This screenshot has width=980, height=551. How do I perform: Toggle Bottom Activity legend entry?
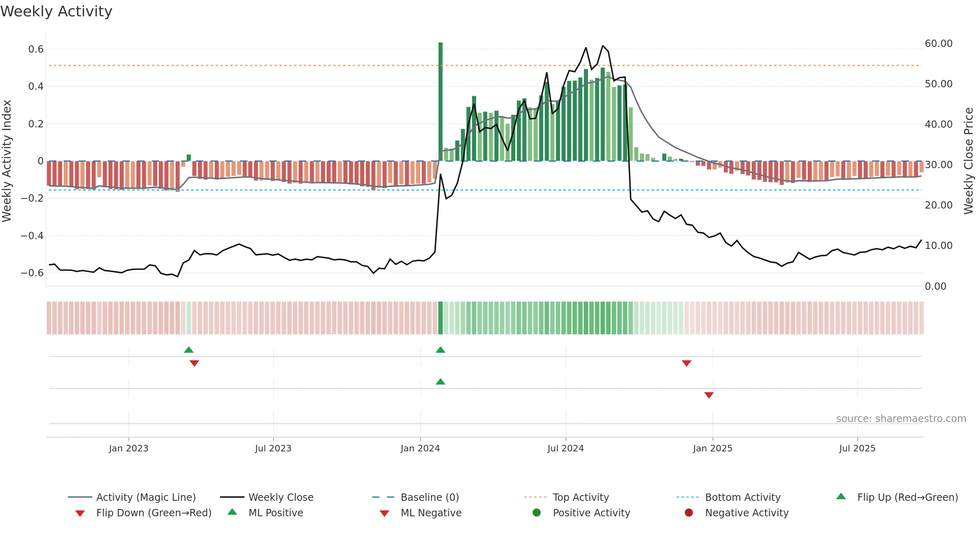(x=728, y=497)
